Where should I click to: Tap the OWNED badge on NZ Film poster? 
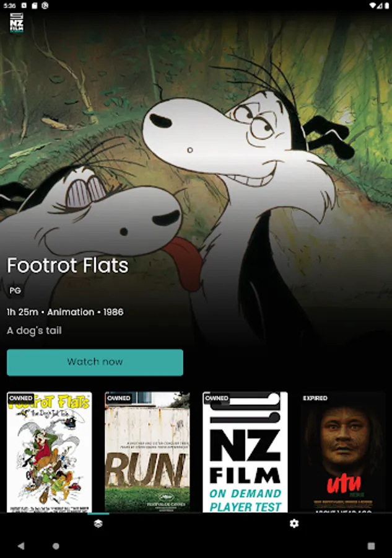216,398
